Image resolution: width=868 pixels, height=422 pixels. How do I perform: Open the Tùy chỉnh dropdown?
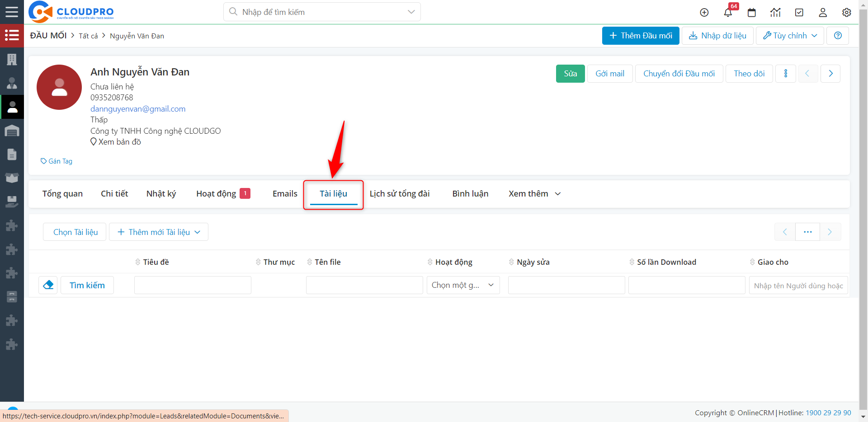point(790,36)
